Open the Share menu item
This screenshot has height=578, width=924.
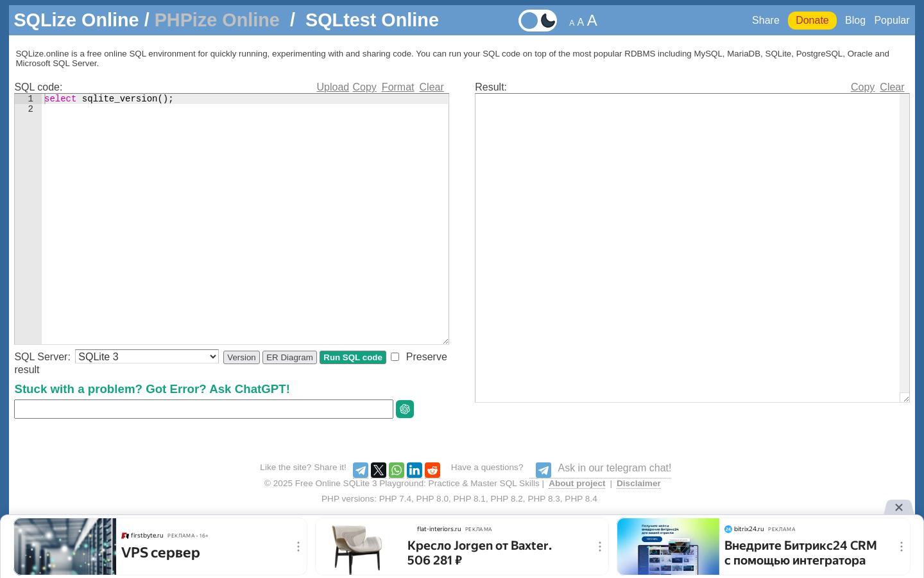point(766,21)
